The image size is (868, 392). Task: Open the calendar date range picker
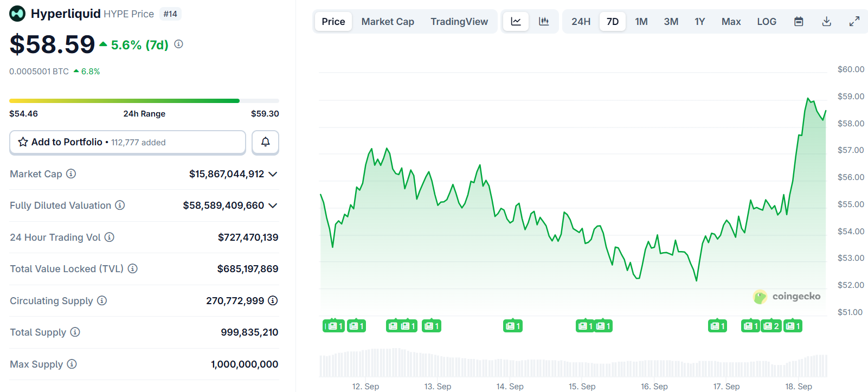(799, 22)
